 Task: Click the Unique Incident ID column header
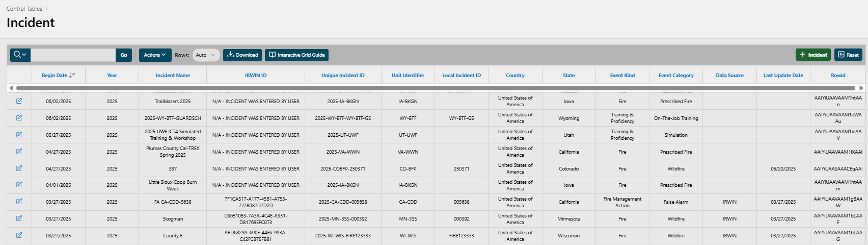point(343,75)
